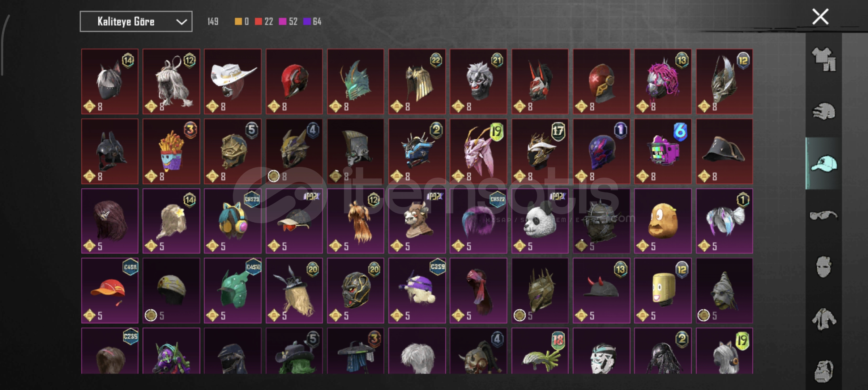Switch to the cyan cap headwear category
868x390 pixels.
pos(824,164)
